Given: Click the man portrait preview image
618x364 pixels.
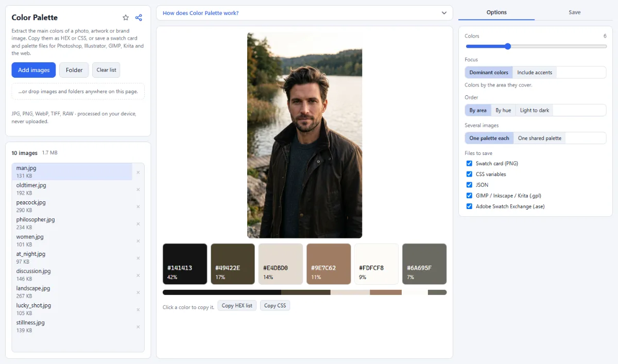Looking at the screenshot, I should tap(304, 135).
